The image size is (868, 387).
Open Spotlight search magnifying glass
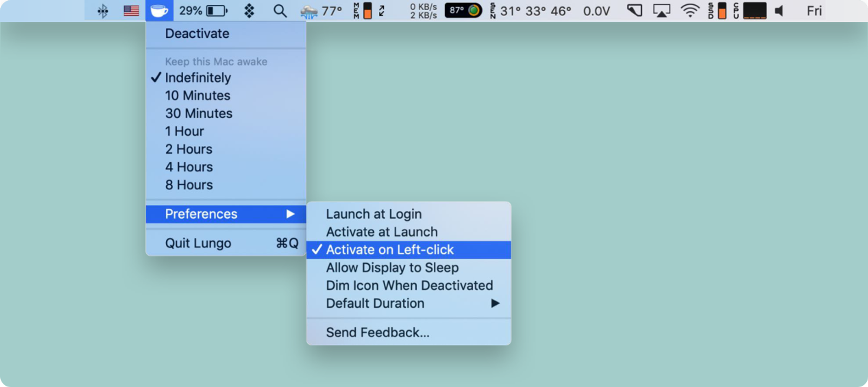280,11
